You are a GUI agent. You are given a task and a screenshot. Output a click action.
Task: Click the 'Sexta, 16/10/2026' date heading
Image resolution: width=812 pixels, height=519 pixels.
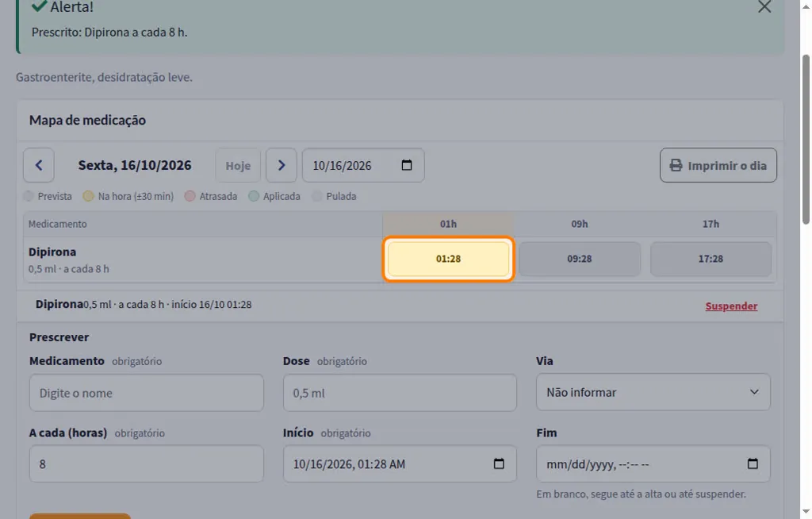135,165
